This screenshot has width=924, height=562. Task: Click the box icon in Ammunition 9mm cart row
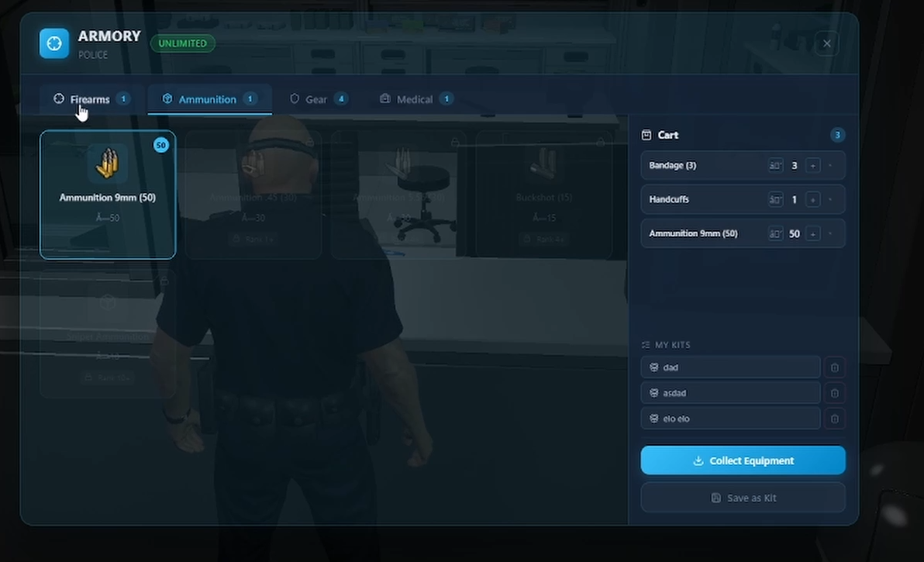pyautogui.click(x=775, y=234)
